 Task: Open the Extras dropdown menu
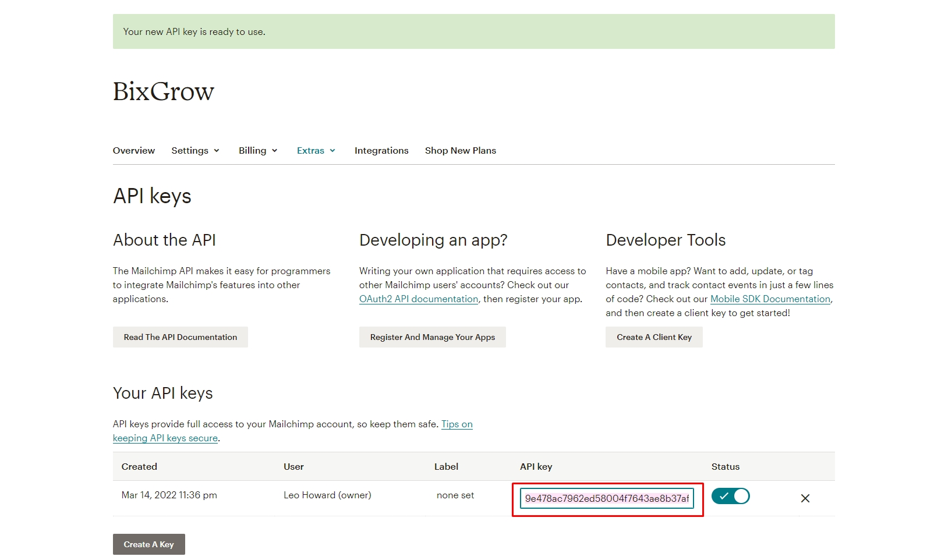316,151
